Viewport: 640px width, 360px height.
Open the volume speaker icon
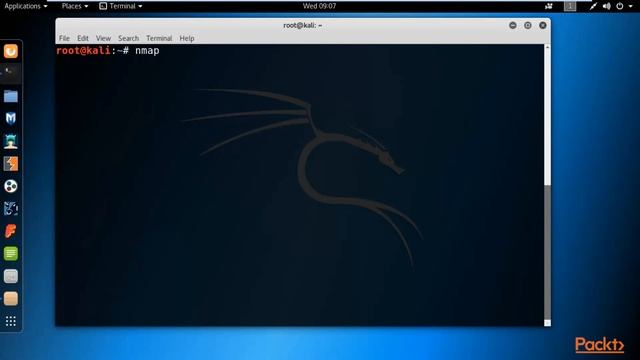pyautogui.click(x=607, y=6)
